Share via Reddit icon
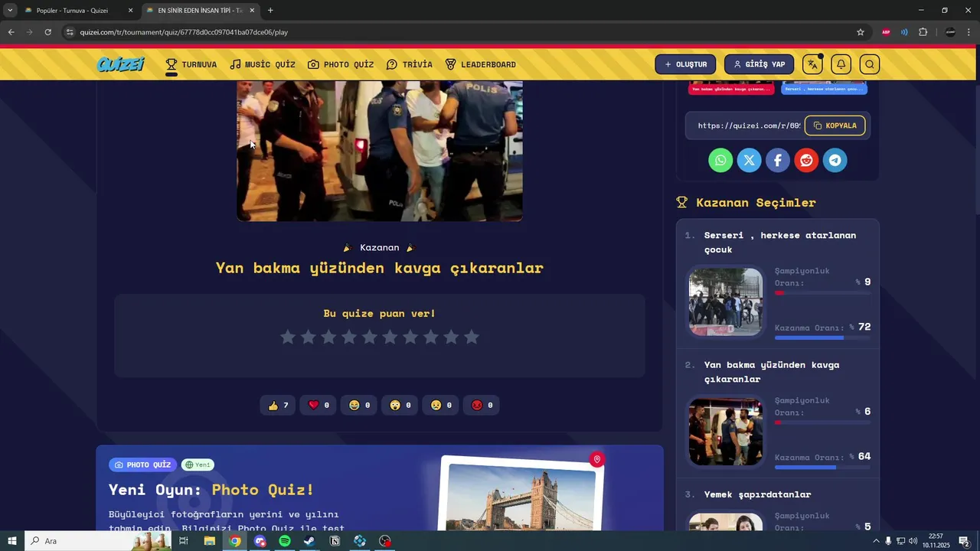The height and width of the screenshot is (551, 980). tap(806, 160)
